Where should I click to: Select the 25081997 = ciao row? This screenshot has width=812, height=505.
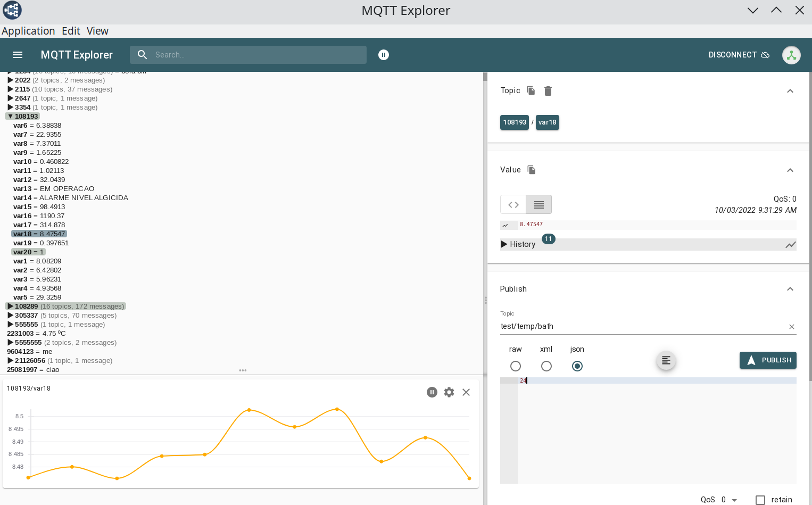[x=33, y=370]
